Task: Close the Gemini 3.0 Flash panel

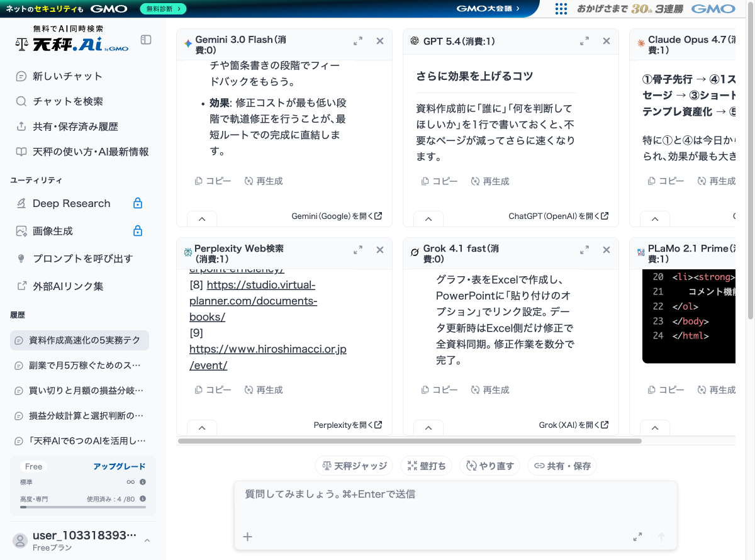Action: pyautogui.click(x=380, y=41)
